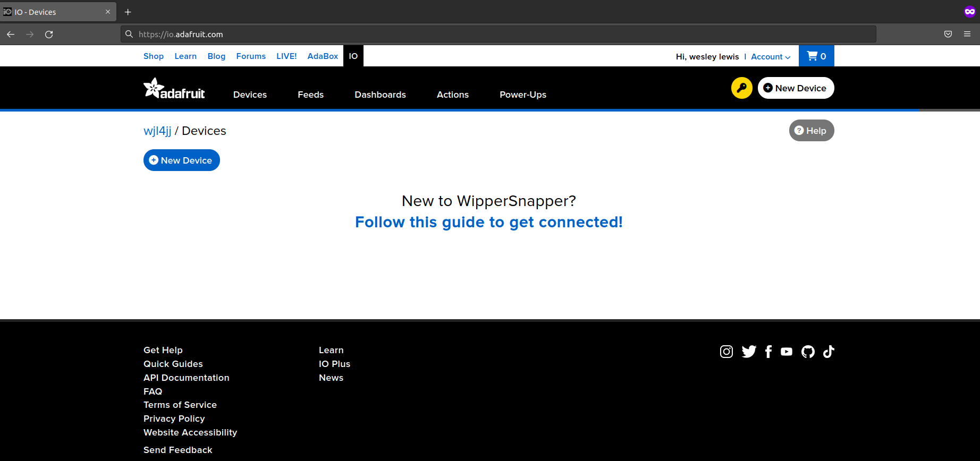Open Adafruit's Instagram page
The width and height of the screenshot is (980, 461).
pyautogui.click(x=726, y=352)
